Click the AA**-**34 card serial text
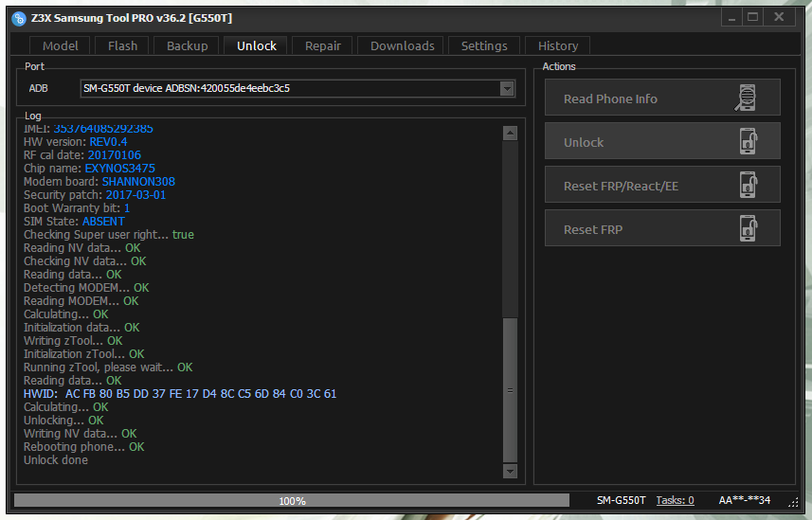 pos(744,500)
